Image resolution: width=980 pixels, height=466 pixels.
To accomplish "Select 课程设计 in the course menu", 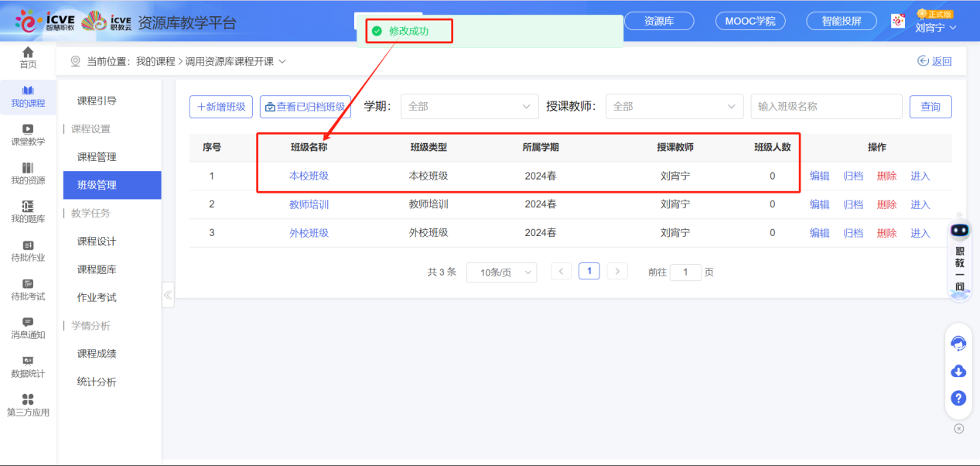I will pyautogui.click(x=97, y=242).
